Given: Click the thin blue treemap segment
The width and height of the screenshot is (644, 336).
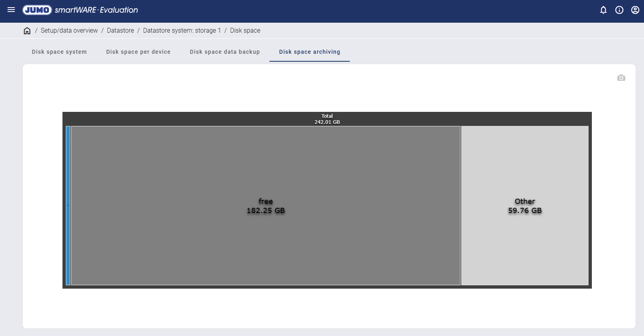Looking at the screenshot, I should click(x=68, y=205).
